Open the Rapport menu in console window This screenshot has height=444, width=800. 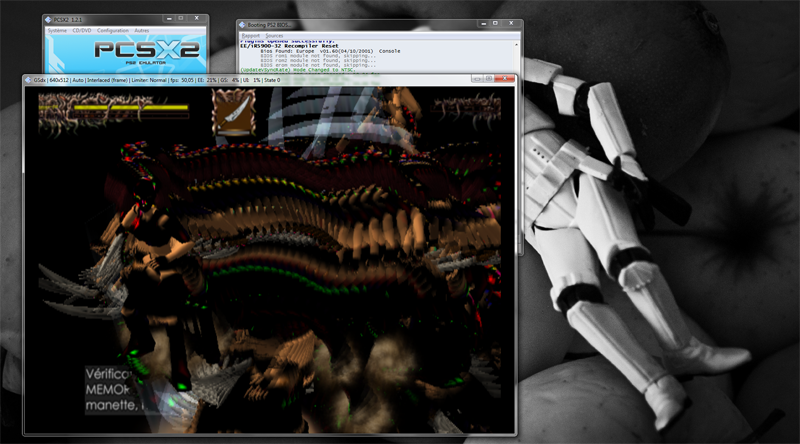pos(251,36)
